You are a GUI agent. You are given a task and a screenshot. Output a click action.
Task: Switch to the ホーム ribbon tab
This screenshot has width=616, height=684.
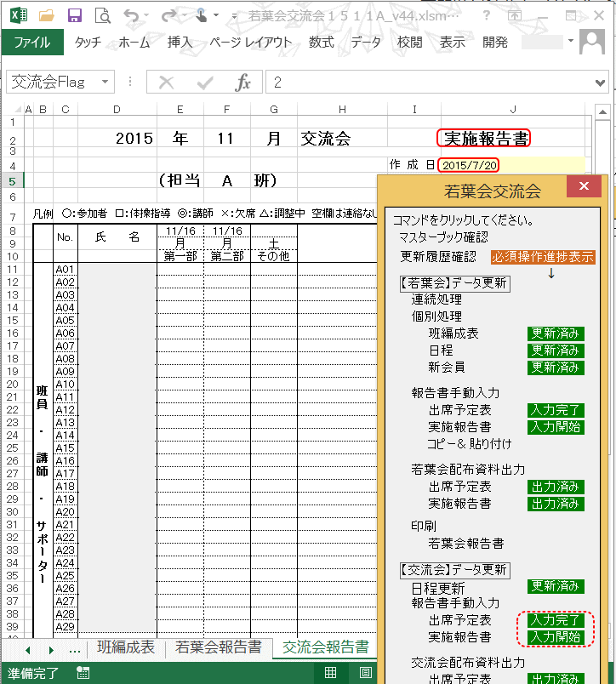134,43
